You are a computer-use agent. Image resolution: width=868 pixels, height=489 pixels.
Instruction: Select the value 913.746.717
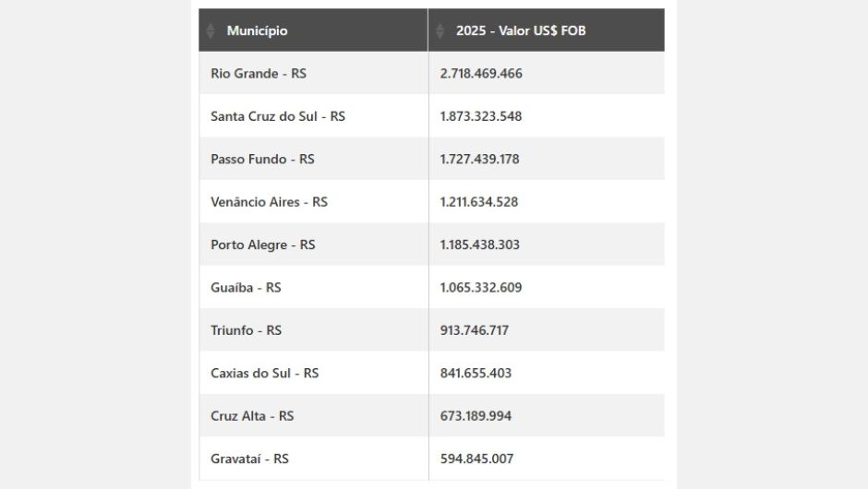tap(475, 330)
